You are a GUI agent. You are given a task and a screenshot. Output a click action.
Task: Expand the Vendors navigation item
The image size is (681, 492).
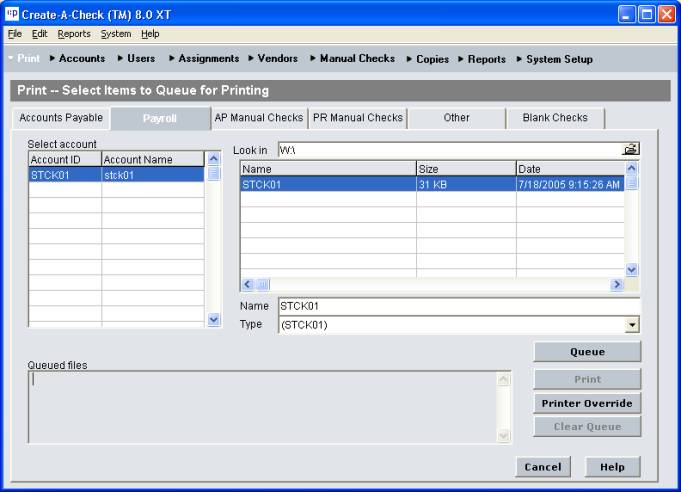(273, 58)
